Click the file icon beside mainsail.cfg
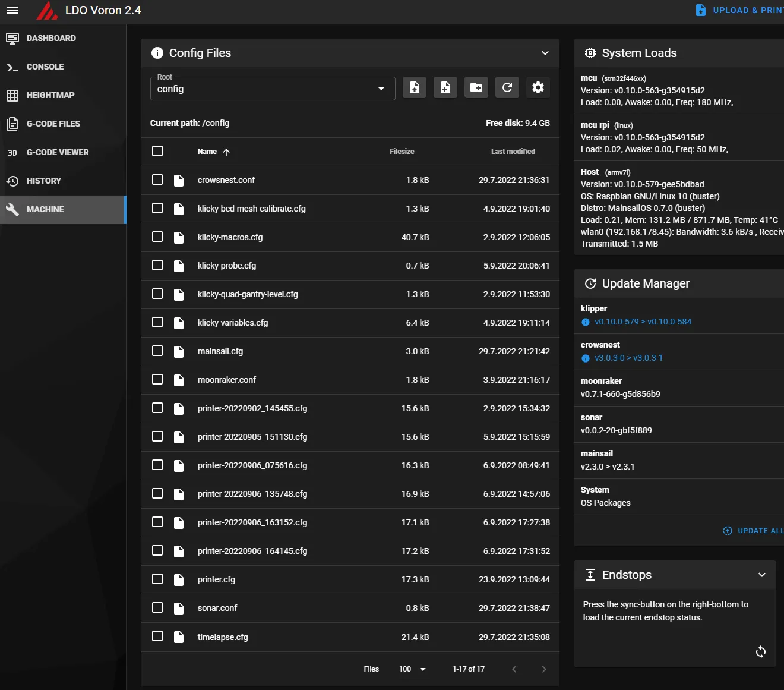Screen dimensions: 784x690 pos(179,351)
